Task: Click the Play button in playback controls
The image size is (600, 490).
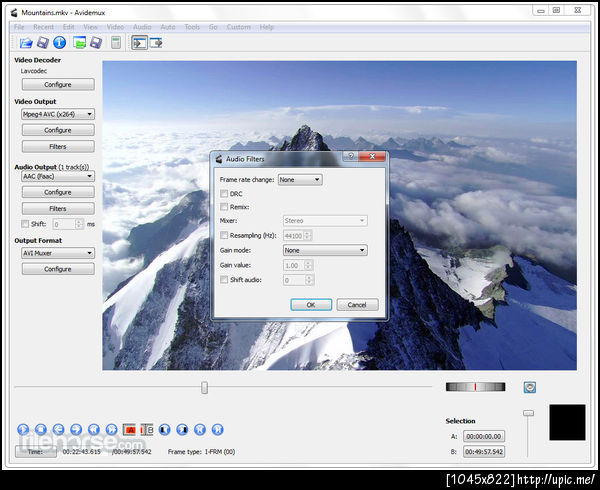Action: click(x=23, y=429)
